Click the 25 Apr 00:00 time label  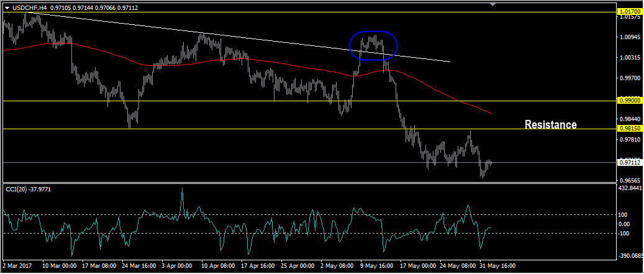point(297,266)
